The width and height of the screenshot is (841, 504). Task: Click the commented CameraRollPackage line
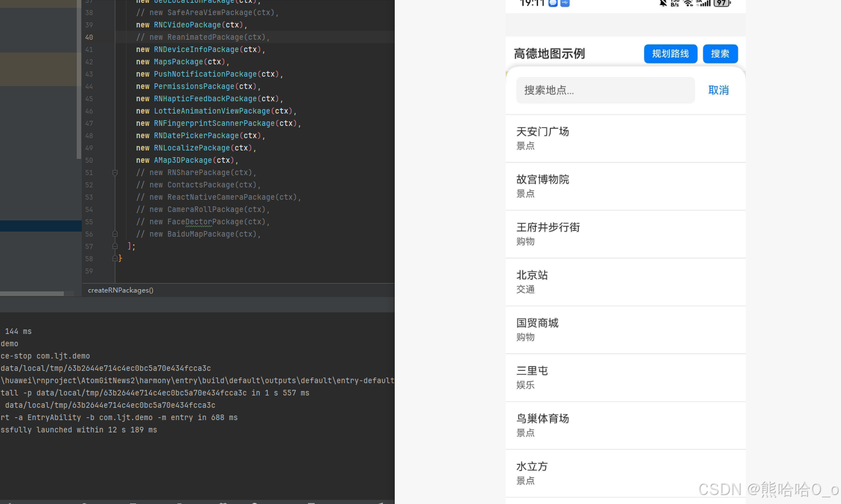[x=203, y=210]
